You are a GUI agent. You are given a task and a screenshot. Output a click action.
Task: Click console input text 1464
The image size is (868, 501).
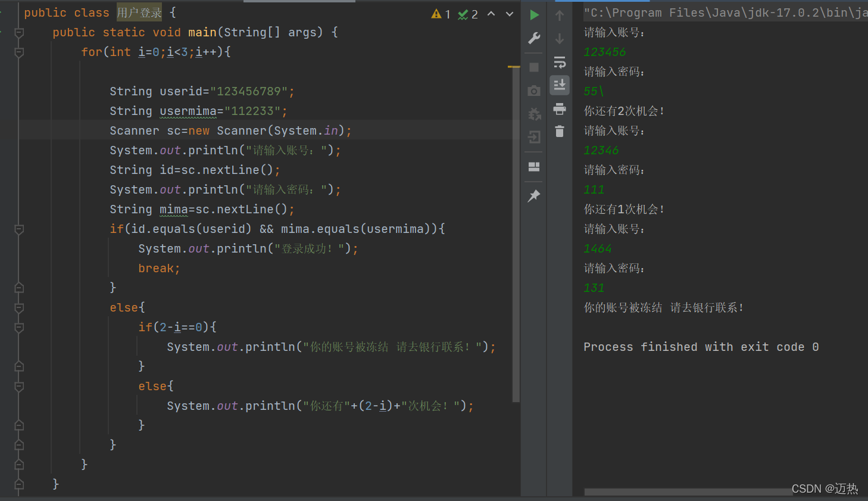598,248
